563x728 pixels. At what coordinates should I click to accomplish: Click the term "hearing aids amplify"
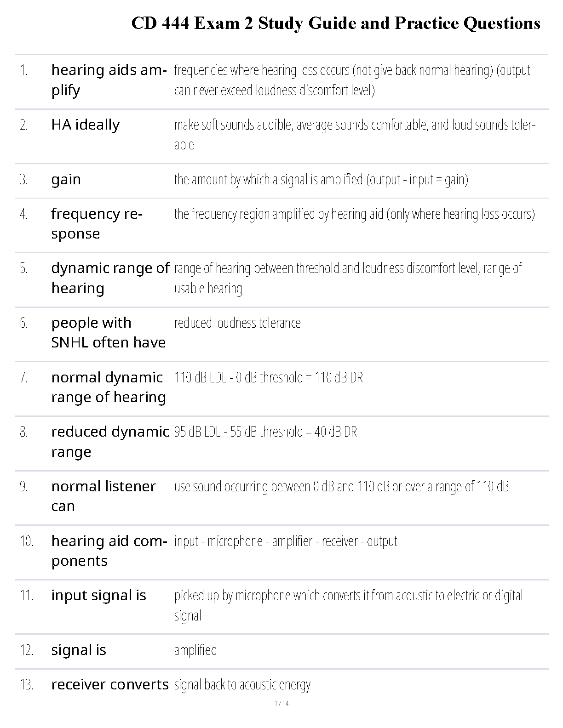(109, 80)
